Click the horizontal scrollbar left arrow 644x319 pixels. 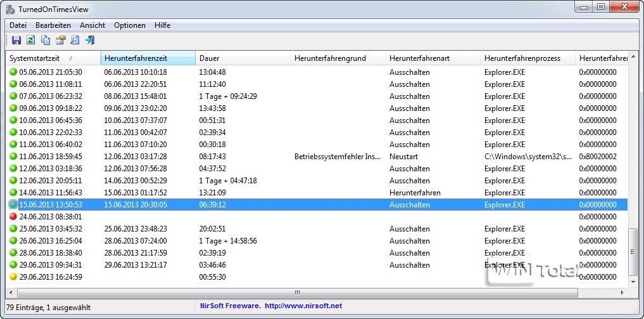pyautogui.click(x=10, y=293)
